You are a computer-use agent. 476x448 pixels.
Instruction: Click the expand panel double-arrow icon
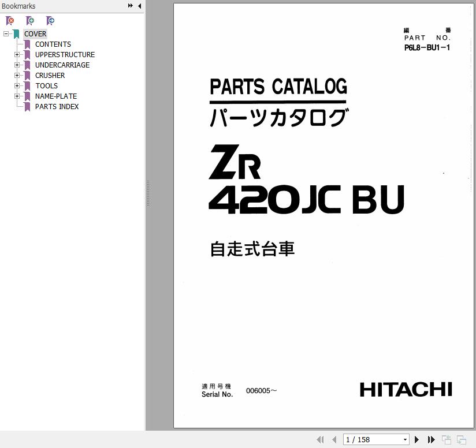pos(130,5)
